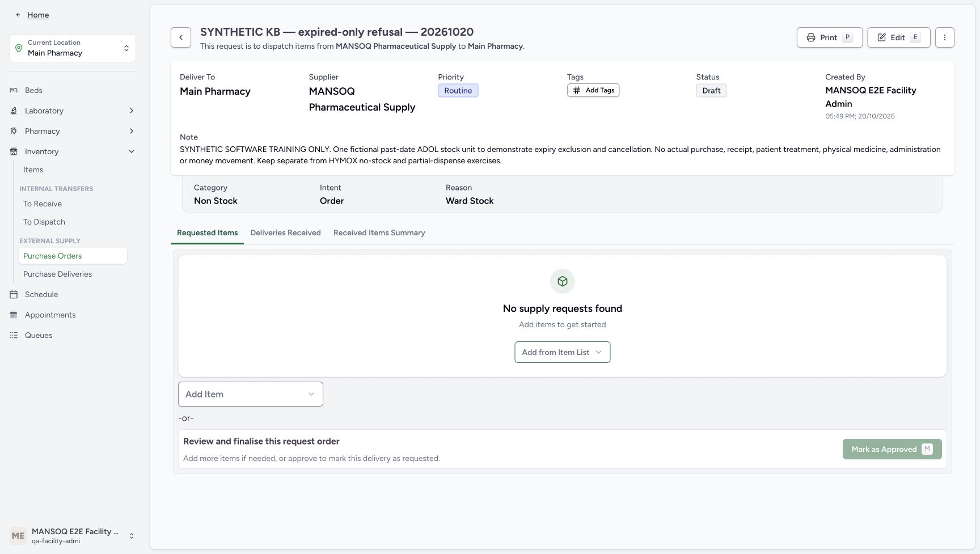The height and width of the screenshot is (554, 980).
Task: Open Purchase Deliveries in sidebar
Action: [x=73, y=274]
